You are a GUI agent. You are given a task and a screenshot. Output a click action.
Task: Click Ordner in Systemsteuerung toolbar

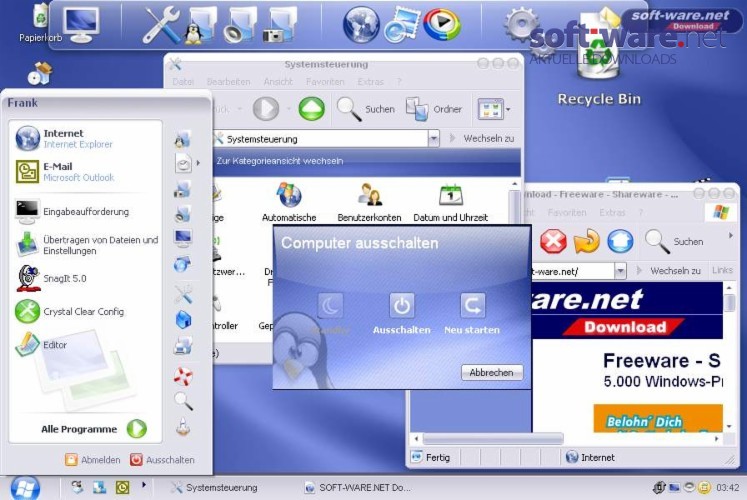[434, 109]
